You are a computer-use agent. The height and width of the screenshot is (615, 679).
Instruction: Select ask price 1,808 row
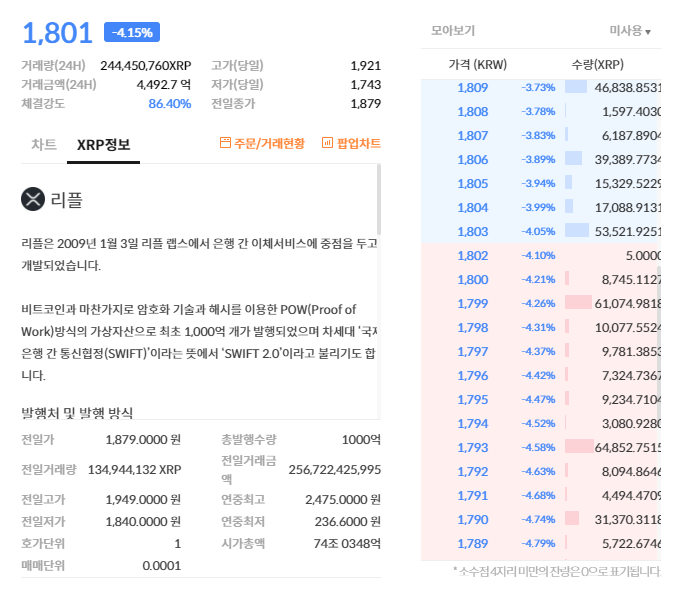(541, 112)
